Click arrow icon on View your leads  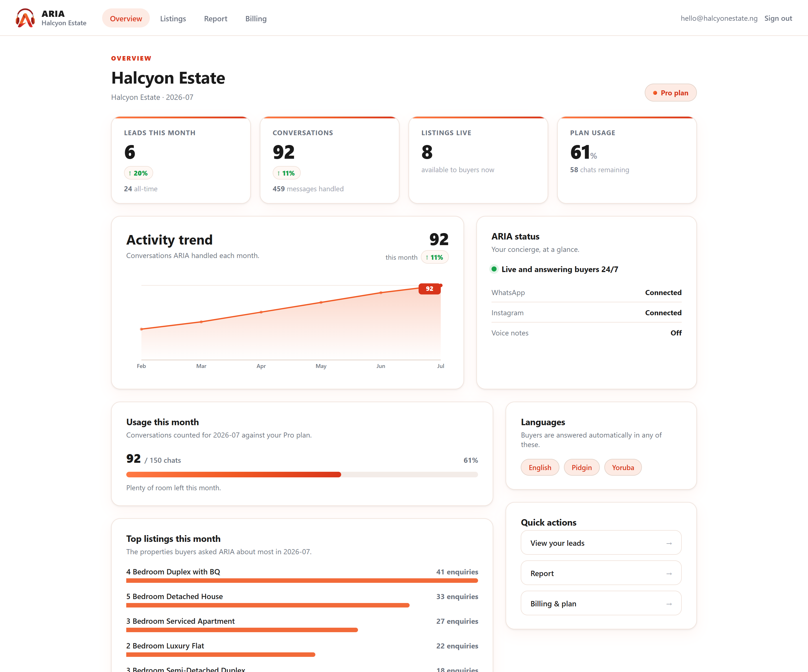(x=669, y=543)
